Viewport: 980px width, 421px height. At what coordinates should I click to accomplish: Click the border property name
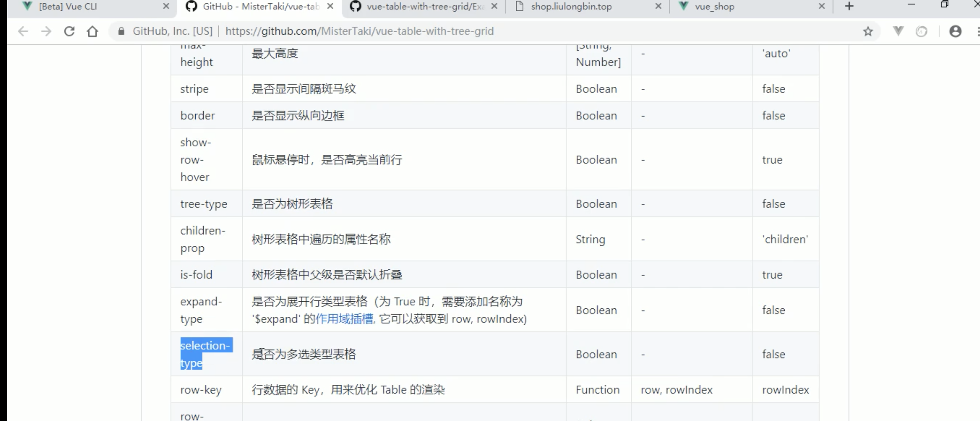tap(197, 115)
